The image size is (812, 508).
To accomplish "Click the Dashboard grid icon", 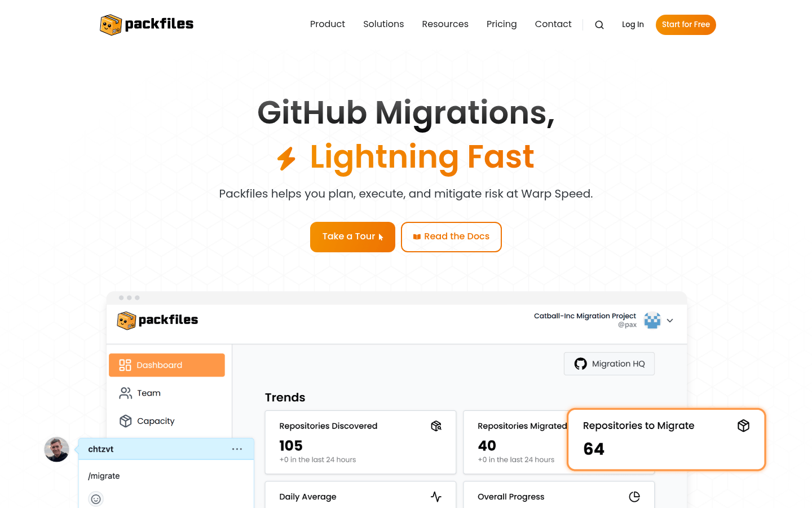I will (x=125, y=365).
